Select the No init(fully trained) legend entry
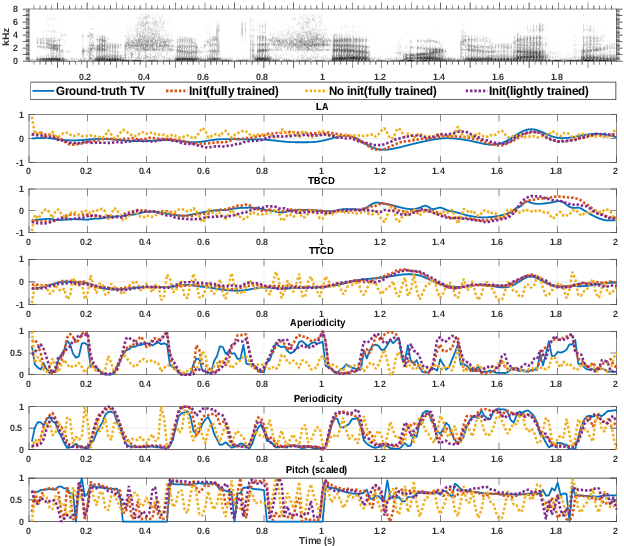This screenshot has width=624, height=546. 381,91
